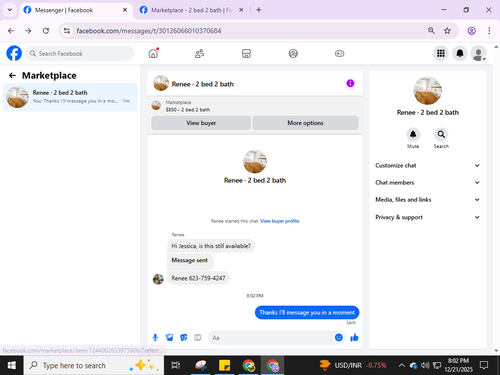The width and height of the screenshot is (500, 375).
Task: Open the volume control in system tray
Action: pyautogui.click(x=425, y=366)
